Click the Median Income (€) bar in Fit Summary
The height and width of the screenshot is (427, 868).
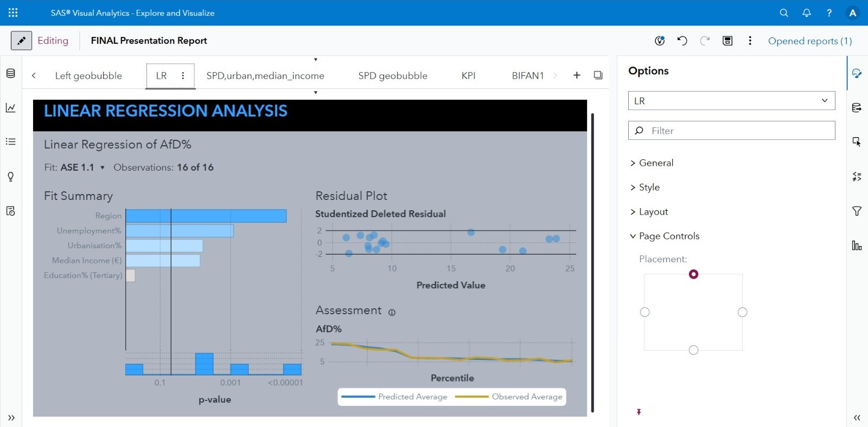coord(163,261)
